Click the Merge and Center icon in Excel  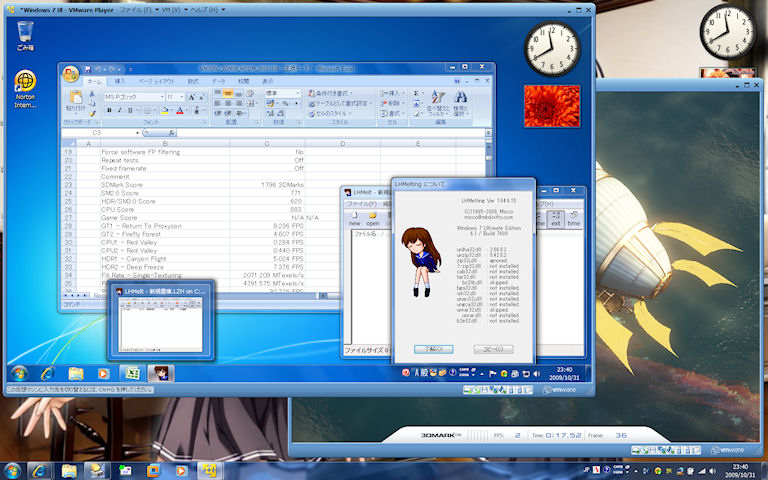point(250,103)
